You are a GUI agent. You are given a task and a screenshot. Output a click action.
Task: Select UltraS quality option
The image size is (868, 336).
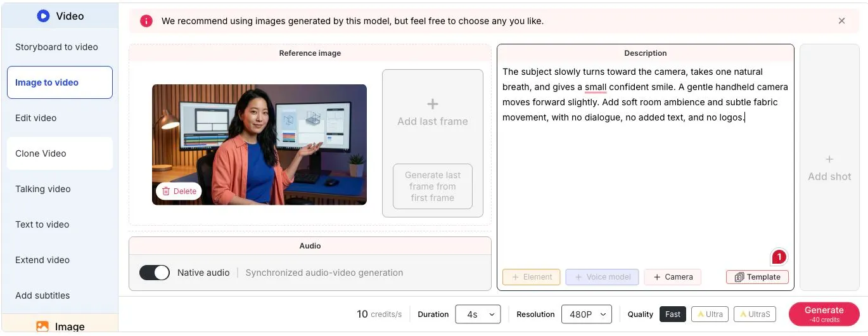point(755,314)
